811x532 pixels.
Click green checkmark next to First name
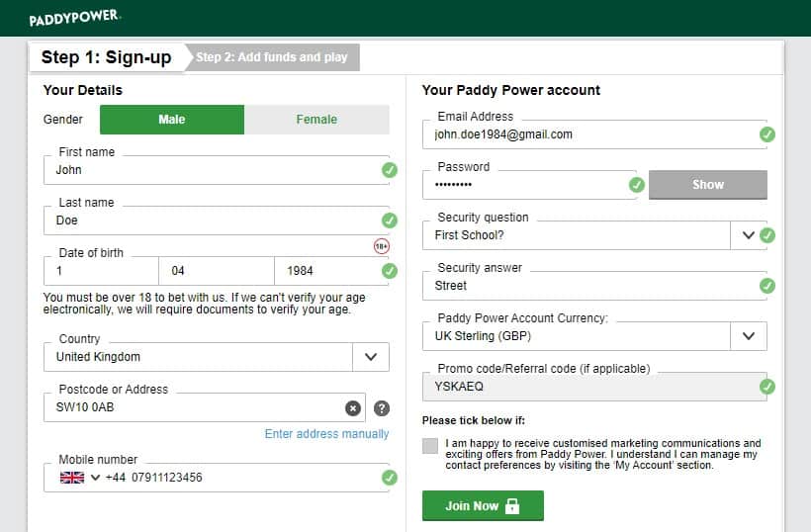[x=390, y=170]
